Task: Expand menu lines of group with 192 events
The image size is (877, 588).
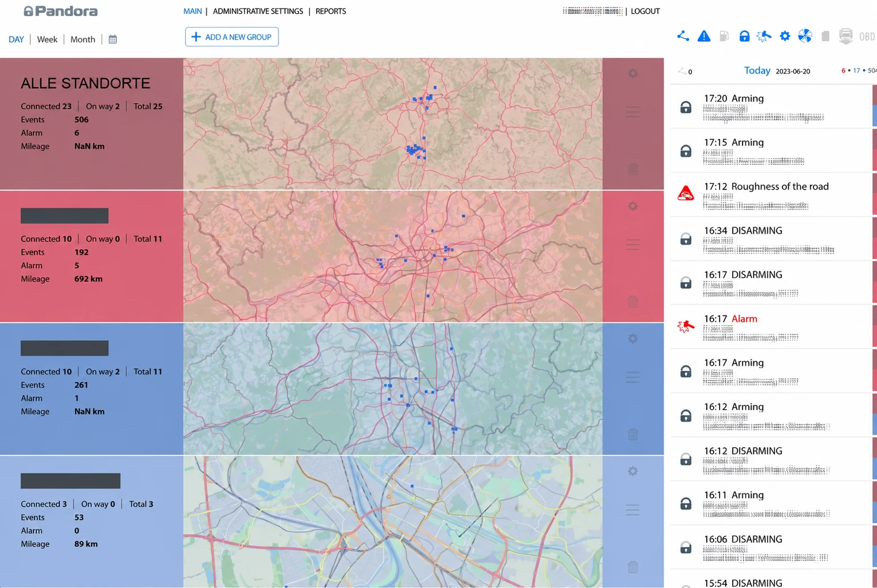Action: pos(632,245)
